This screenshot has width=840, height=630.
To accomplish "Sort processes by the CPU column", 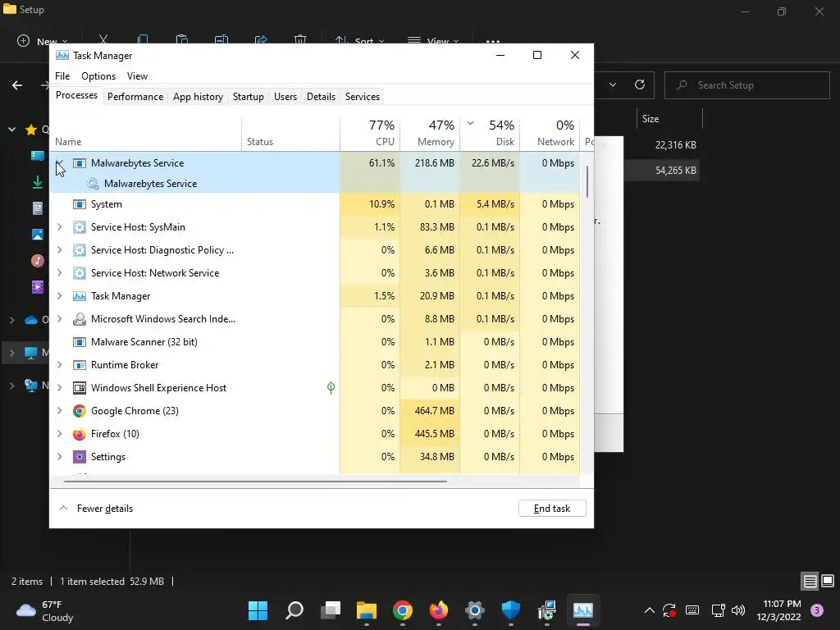I will coord(370,133).
